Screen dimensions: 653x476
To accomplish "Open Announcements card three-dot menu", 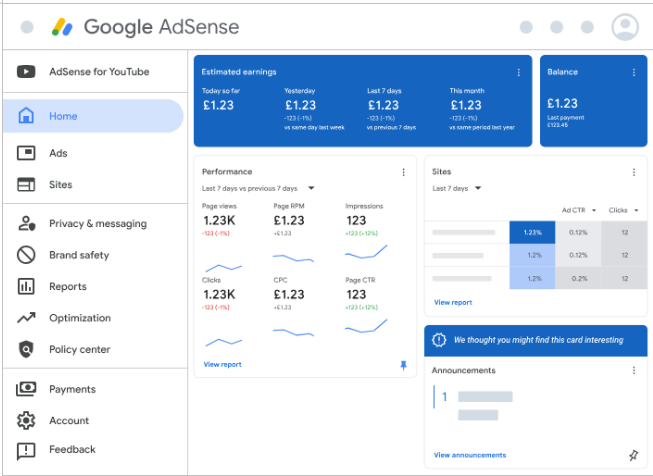I will pyautogui.click(x=634, y=370).
